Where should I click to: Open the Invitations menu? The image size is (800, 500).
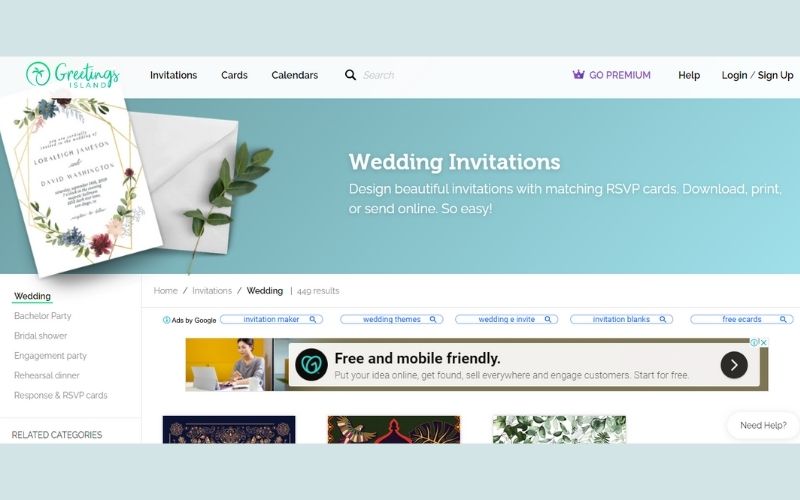[x=173, y=75]
